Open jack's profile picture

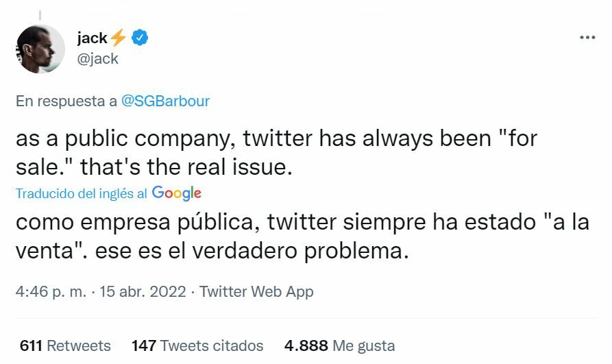40,49
